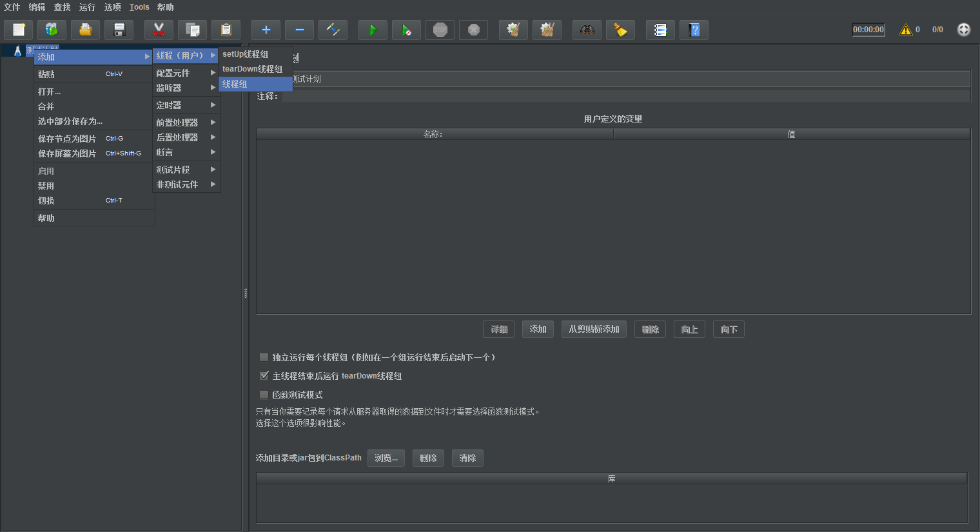This screenshot has width=980, height=532.
Task: Expand the 前置处理器 submenu
Action: click(x=186, y=123)
